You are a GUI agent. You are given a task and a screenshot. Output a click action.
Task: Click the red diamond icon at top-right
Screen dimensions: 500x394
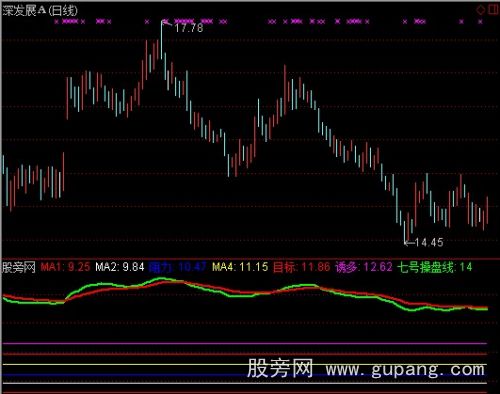point(480,10)
